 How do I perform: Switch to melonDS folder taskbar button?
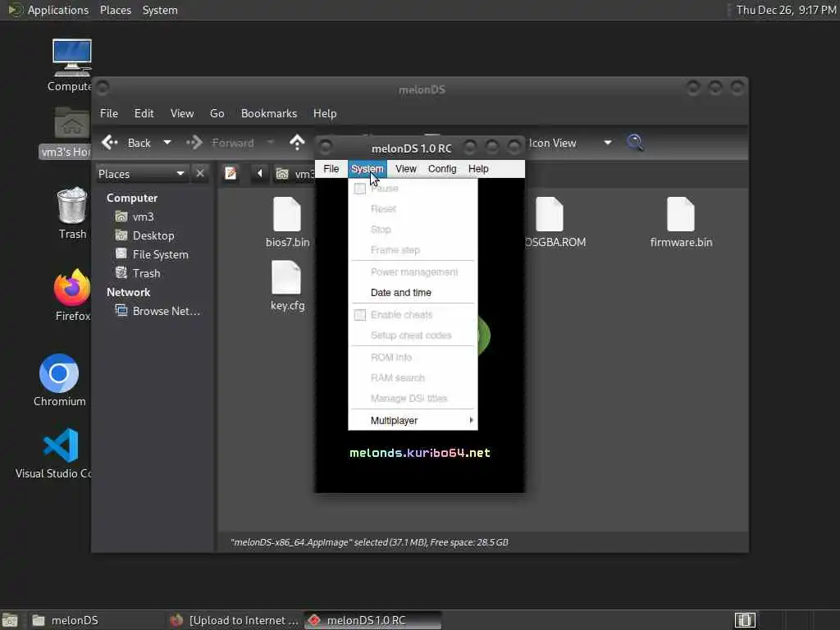pos(95,620)
